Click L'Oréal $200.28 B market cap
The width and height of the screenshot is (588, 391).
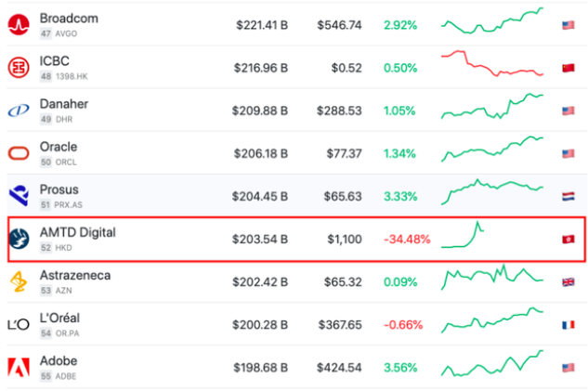[x=261, y=325]
